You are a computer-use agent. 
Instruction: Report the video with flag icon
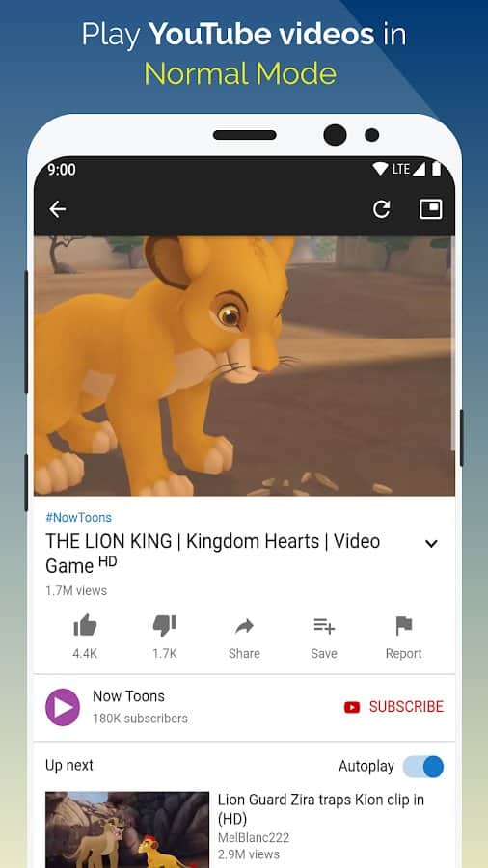click(x=403, y=637)
